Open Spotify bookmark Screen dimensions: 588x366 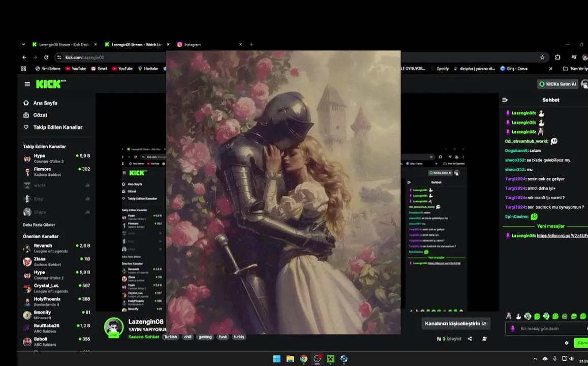(x=440, y=69)
